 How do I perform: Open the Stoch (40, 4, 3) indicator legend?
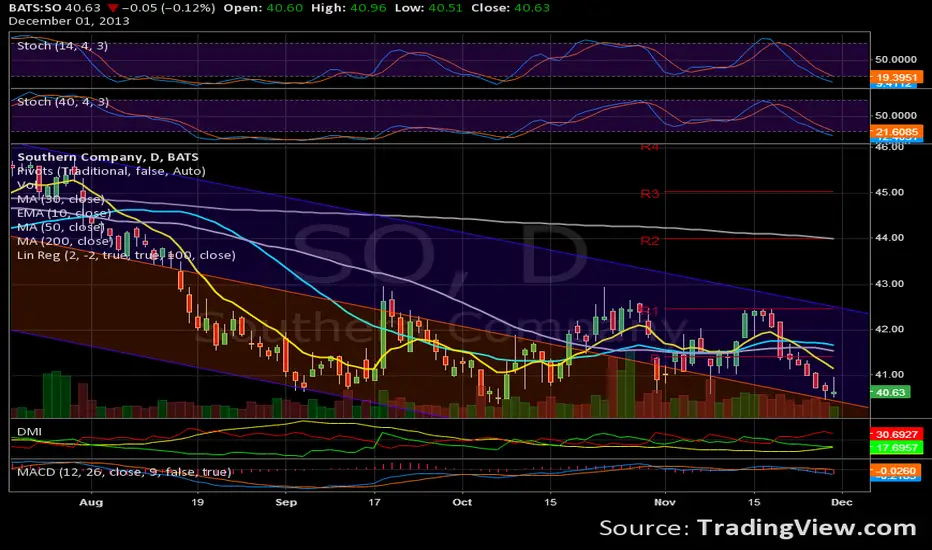coord(63,102)
